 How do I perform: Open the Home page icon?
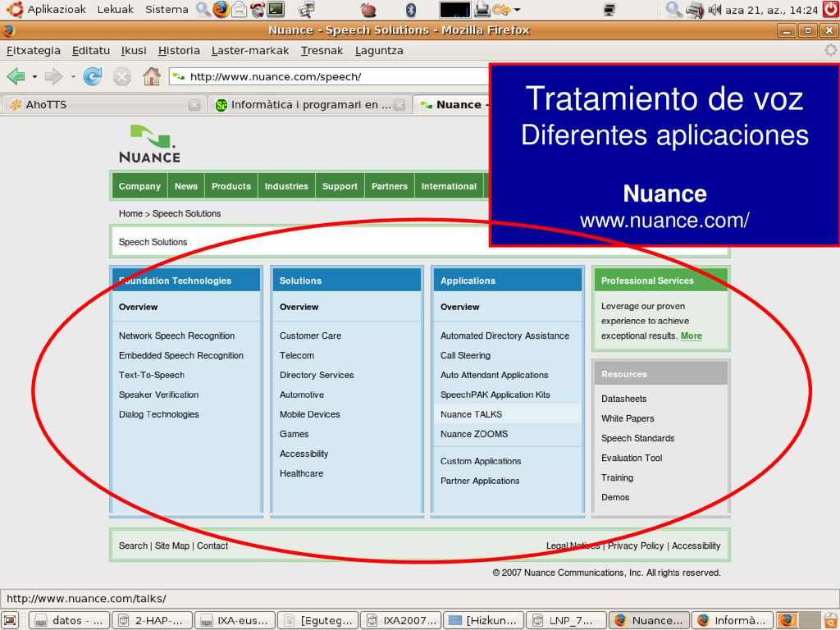(x=152, y=76)
